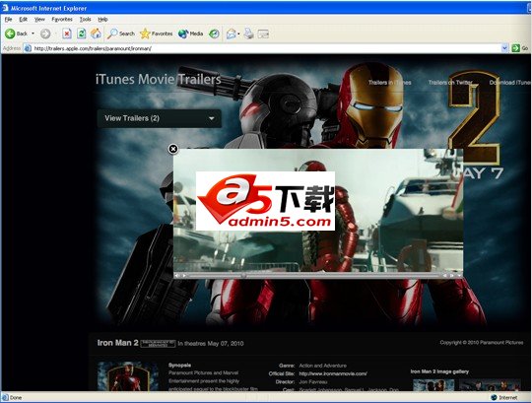Viewport: 532px width, 403px height.
Task: Click the video progress scrubber handle
Action: coord(243,276)
